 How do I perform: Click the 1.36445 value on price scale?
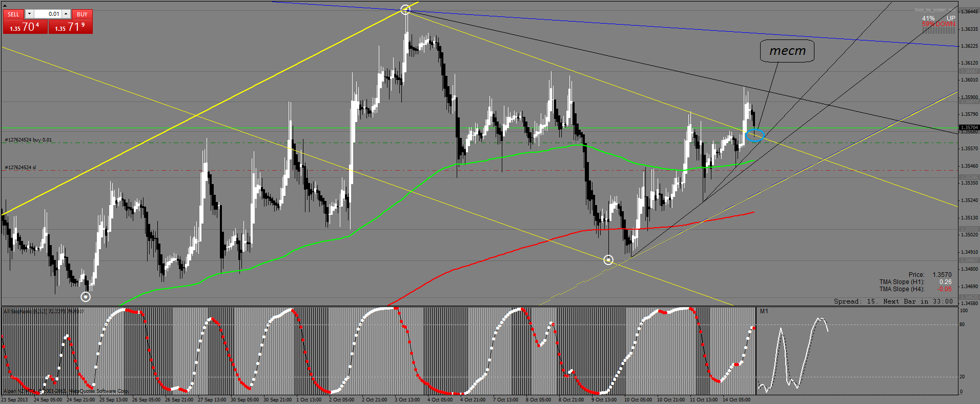point(969,11)
